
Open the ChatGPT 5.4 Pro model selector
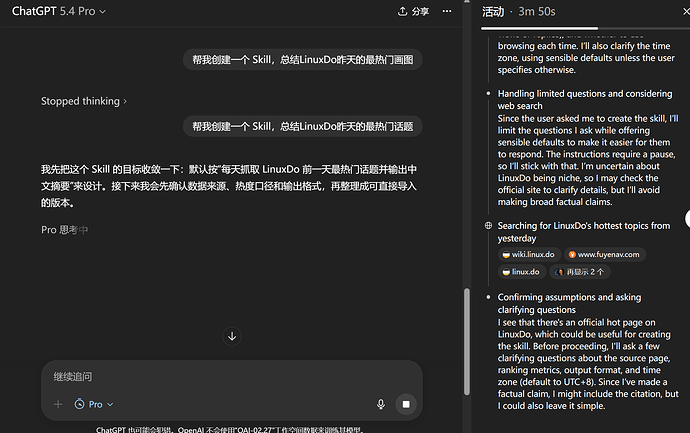pyautogui.click(x=59, y=11)
